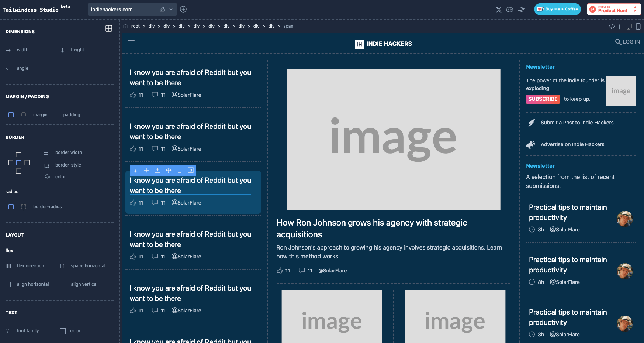The width and height of the screenshot is (644, 343).
Task: Open the hamburger menu on Indie Hackers
Action: pos(131,42)
